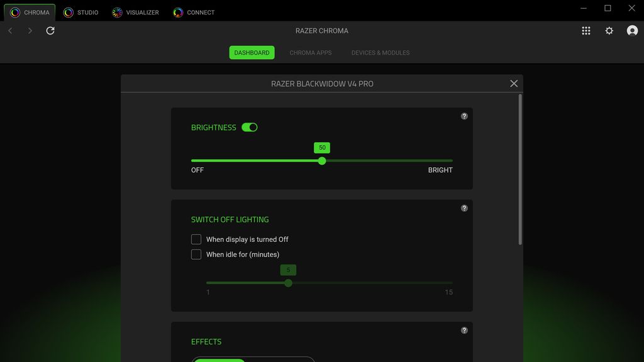
Task: Open the apps grid icon
Action: pyautogui.click(x=586, y=30)
